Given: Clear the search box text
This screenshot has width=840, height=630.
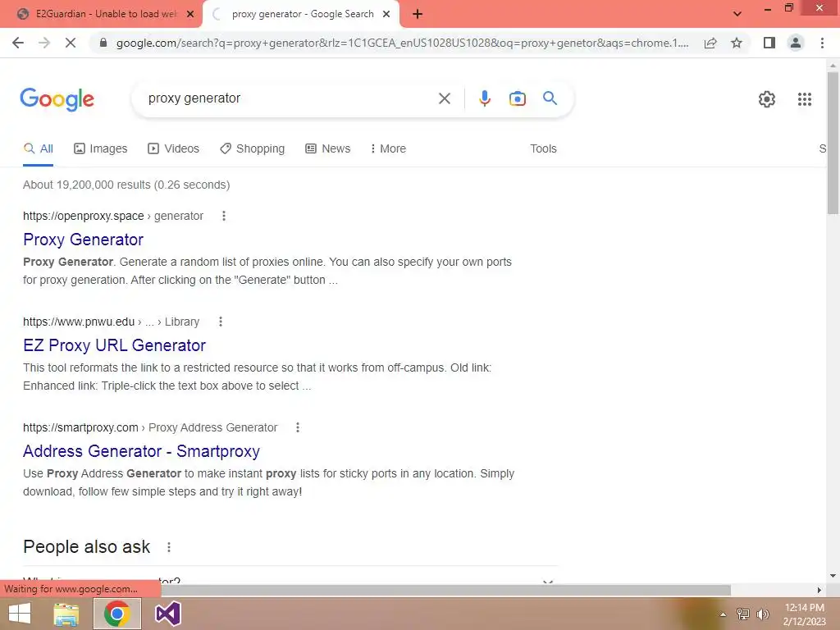Looking at the screenshot, I should click(x=444, y=98).
